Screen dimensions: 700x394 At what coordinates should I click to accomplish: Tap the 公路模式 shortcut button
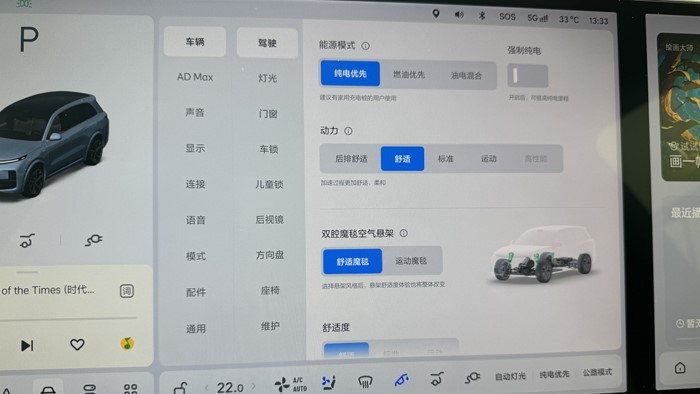[597, 373]
